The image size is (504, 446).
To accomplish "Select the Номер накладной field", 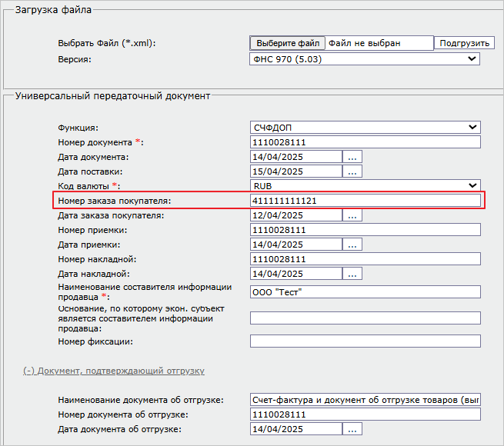I will coord(365,260).
